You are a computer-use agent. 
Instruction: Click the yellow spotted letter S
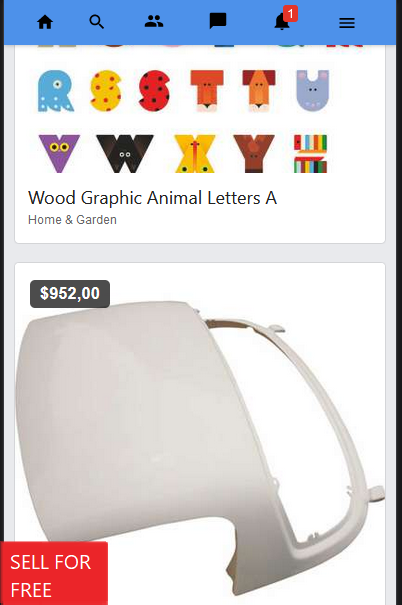105,91
